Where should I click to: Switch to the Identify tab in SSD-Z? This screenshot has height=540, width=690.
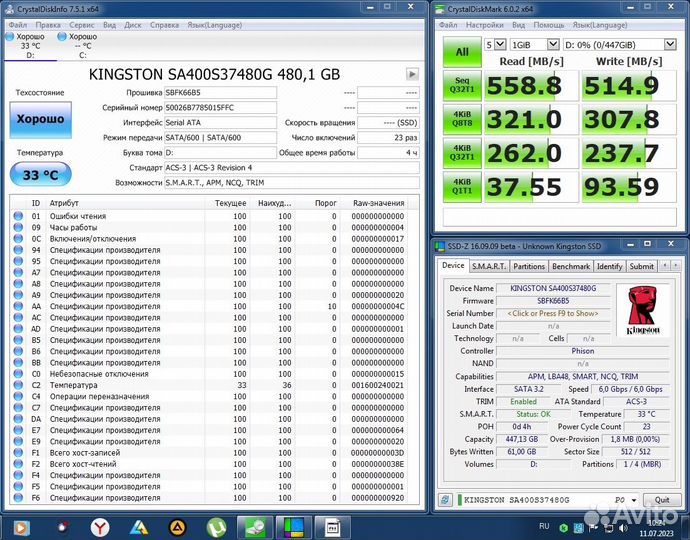click(x=609, y=266)
